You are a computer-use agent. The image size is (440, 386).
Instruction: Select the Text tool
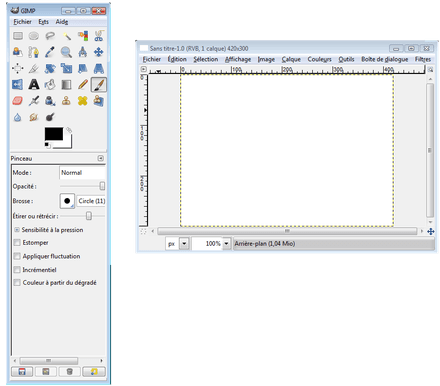tap(34, 85)
